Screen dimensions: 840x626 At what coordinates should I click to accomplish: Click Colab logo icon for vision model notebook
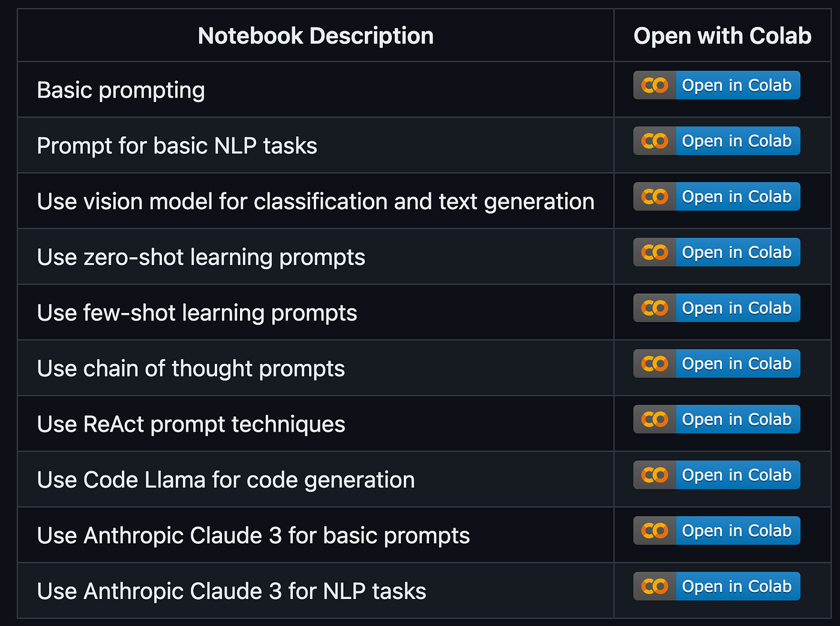pos(655,197)
